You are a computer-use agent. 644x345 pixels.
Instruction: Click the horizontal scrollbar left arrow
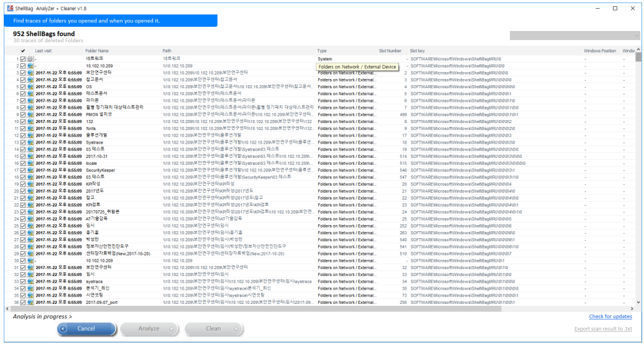tap(7, 308)
